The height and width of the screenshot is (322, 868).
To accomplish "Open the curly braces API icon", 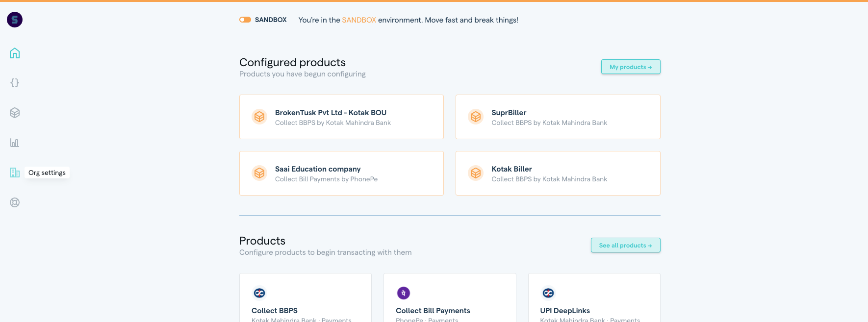I will (15, 83).
